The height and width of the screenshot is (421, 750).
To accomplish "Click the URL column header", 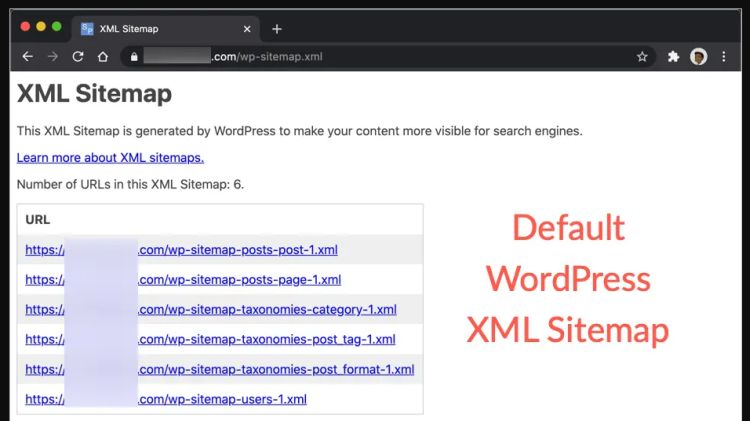I will pos(38,220).
